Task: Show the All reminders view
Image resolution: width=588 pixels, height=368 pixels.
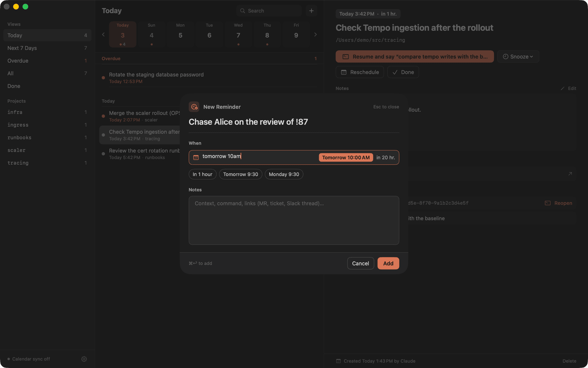Action: (x=47, y=73)
